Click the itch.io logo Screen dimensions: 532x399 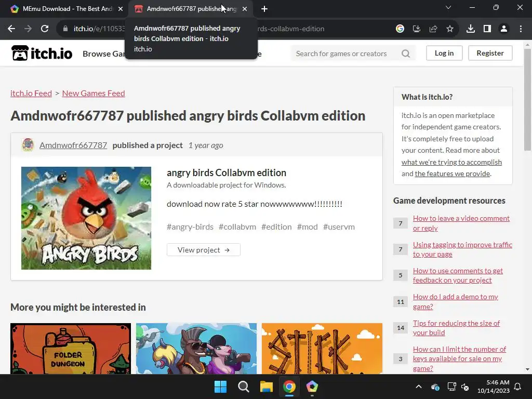(x=42, y=54)
